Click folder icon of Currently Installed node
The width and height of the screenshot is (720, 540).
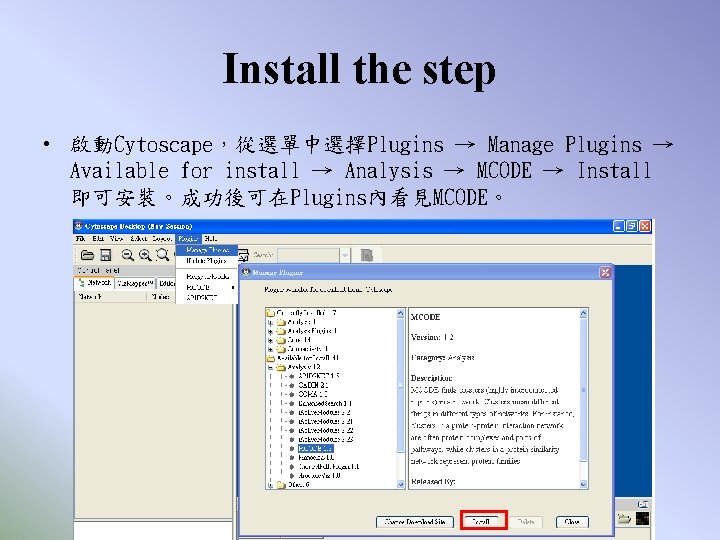coord(270,313)
